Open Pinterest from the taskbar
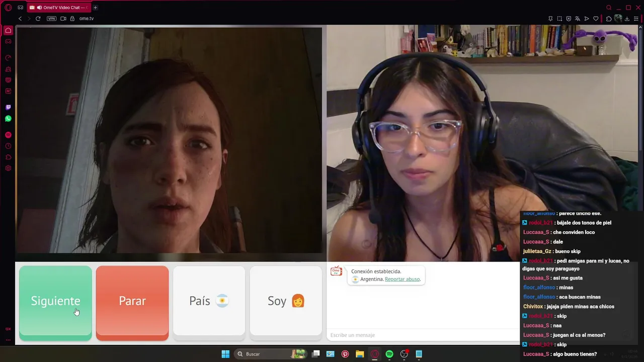 [x=345, y=354]
